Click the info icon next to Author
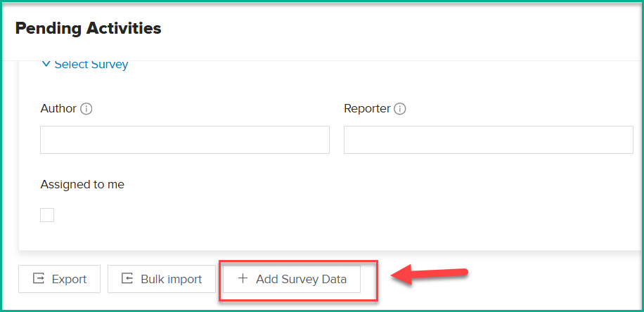The width and height of the screenshot is (644, 312). 86,109
